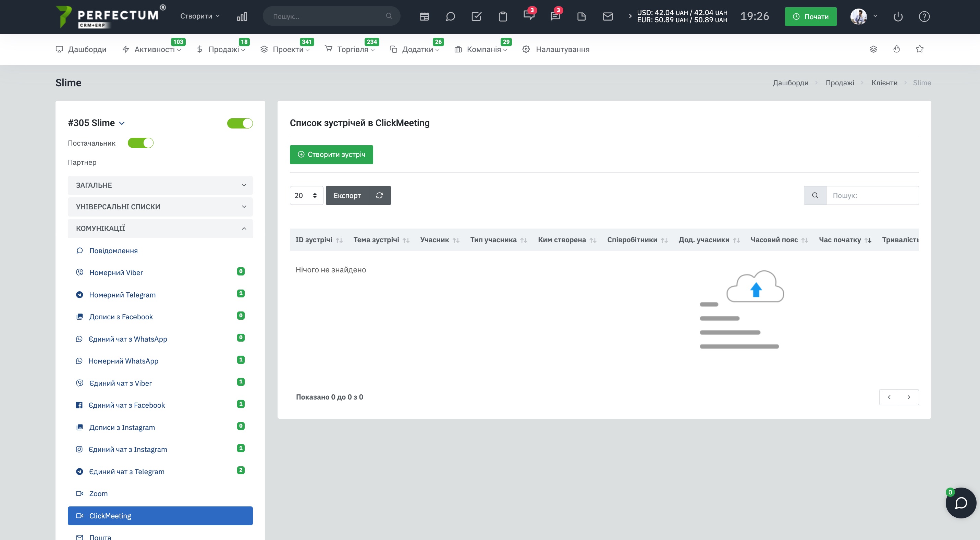Click the star favorites icon
This screenshot has width=980, height=540.
919,49
